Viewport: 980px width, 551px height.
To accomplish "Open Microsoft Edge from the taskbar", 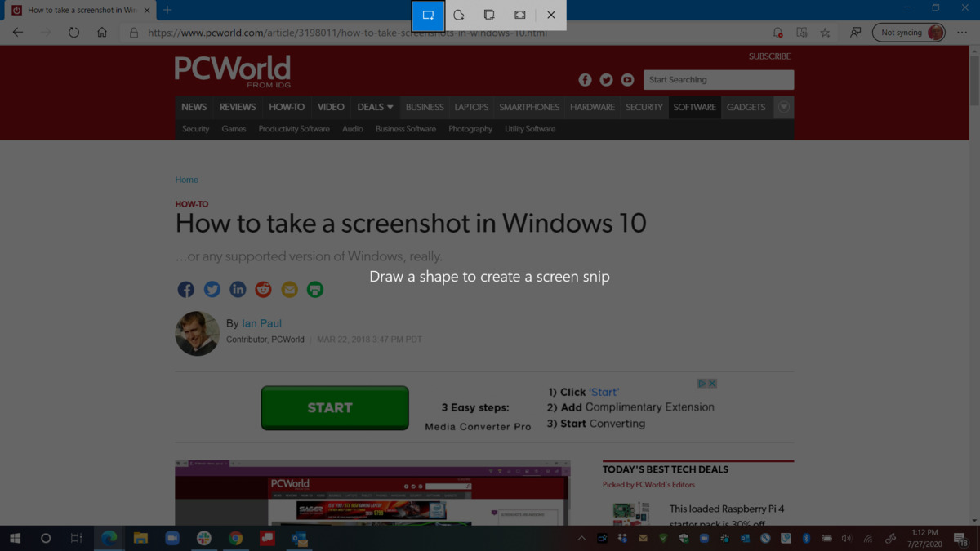I will pos(109,539).
